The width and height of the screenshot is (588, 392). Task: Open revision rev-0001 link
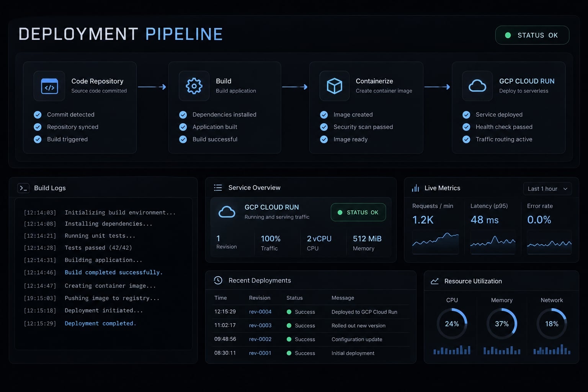(x=260, y=353)
